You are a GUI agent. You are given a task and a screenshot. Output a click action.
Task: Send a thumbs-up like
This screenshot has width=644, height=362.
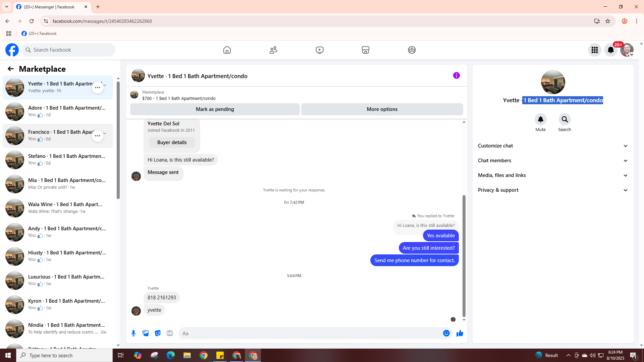tap(460, 333)
